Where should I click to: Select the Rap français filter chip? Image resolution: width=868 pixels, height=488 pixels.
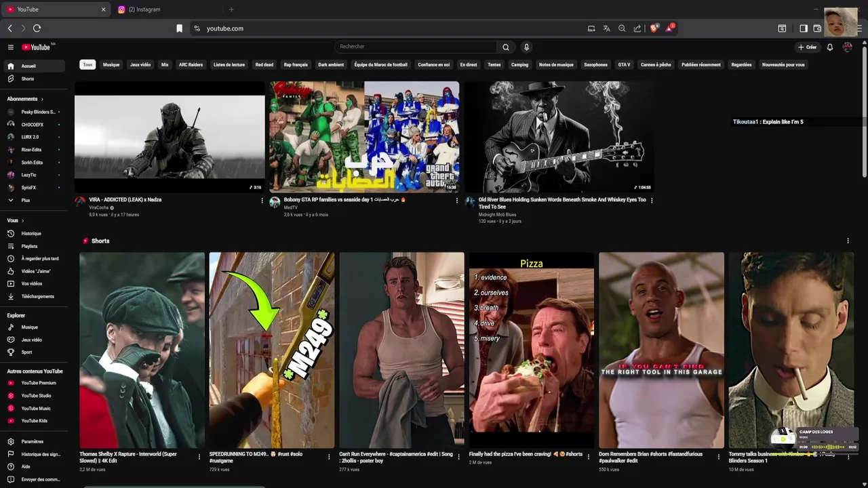tap(296, 65)
